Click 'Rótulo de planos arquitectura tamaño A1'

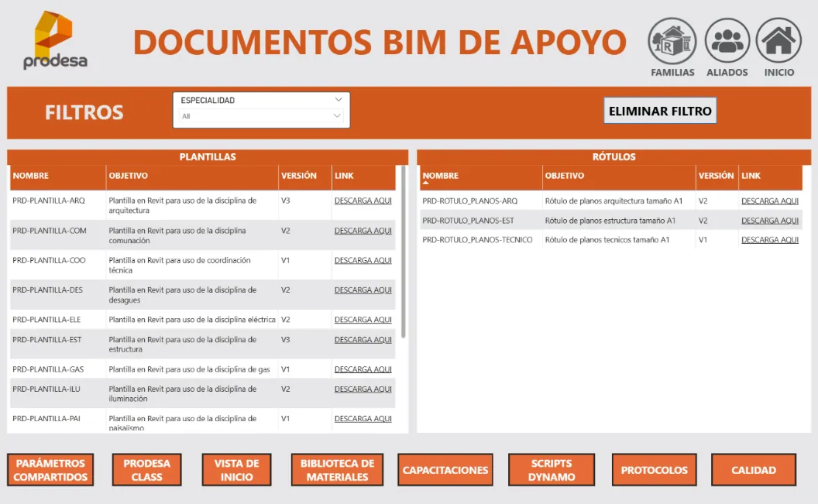coord(613,201)
